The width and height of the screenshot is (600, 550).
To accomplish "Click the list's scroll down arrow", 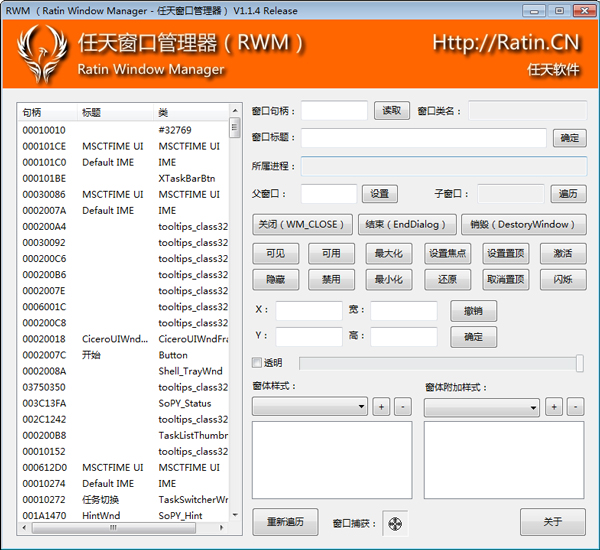I will click(x=235, y=515).
